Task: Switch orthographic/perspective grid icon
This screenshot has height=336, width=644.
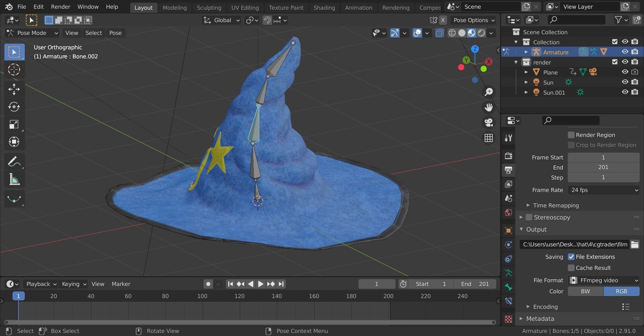Action: click(489, 138)
